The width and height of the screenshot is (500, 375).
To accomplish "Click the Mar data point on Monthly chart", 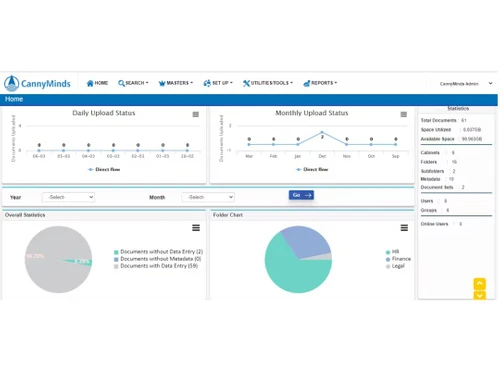I will [249, 144].
